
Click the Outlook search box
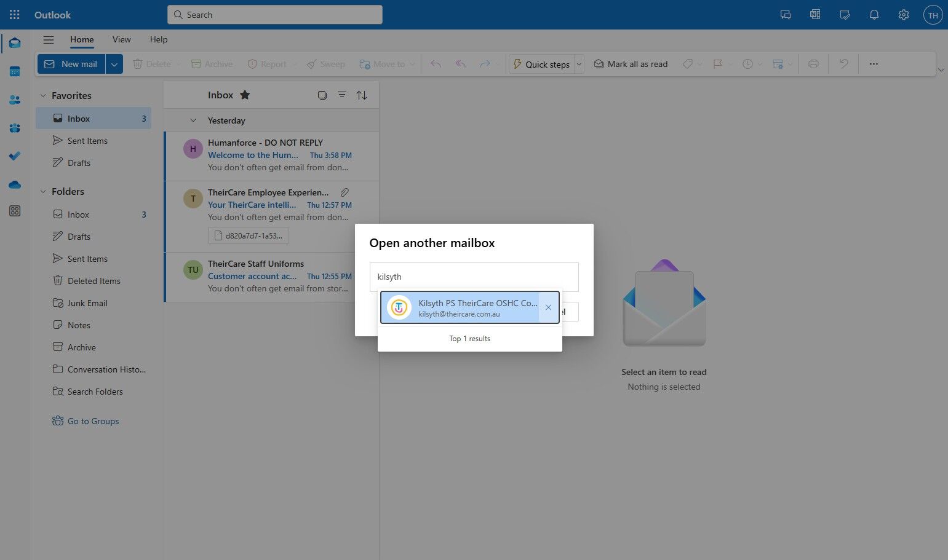275,15
